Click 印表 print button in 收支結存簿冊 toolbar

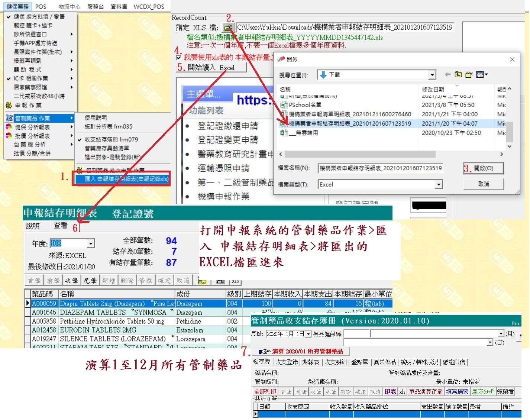point(390,392)
